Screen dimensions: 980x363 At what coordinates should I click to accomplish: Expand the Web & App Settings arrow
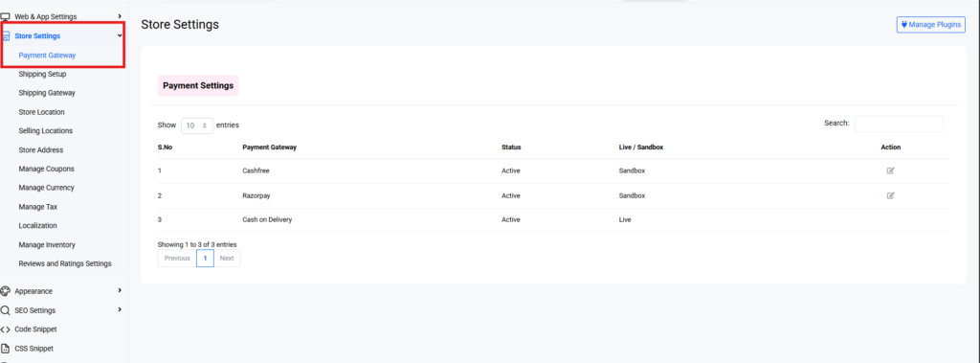pyautogui.click(x=120, y=16)
